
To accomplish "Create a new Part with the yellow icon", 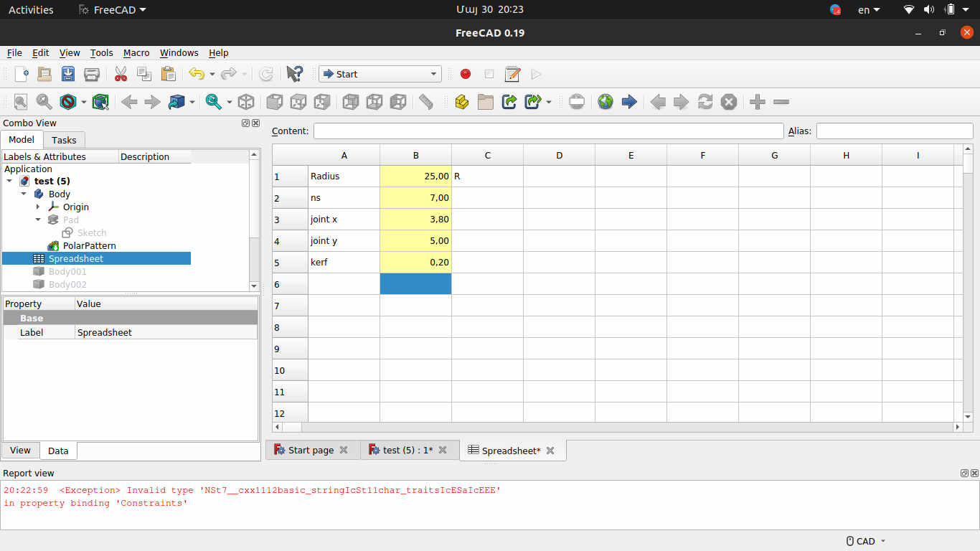I will [462, 102].
